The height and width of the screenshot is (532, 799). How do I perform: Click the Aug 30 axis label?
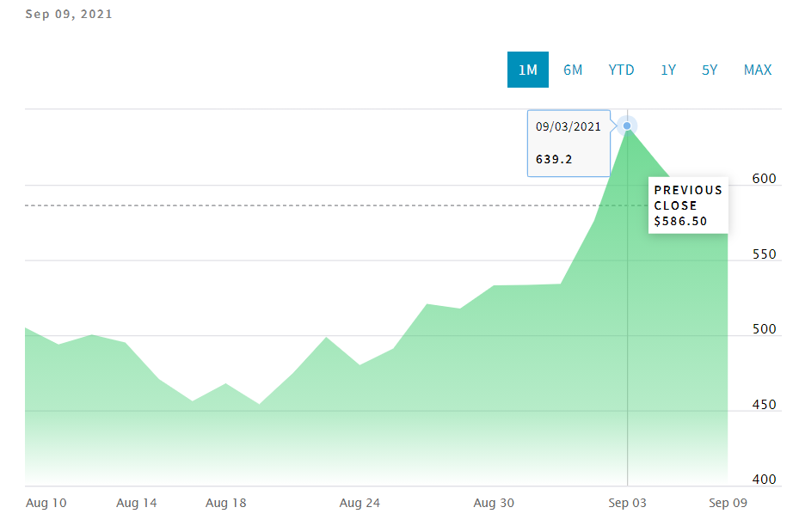pyautogui.click(x=494, y=503)
